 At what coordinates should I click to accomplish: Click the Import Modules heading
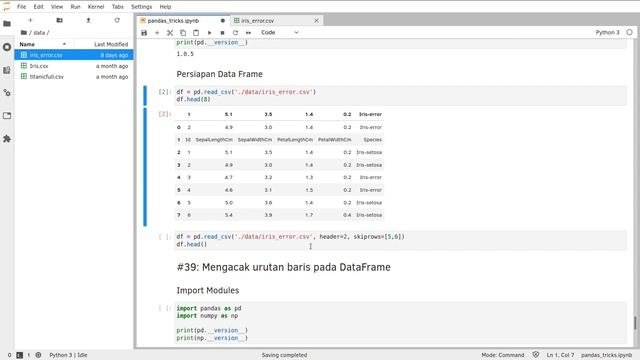208,291
